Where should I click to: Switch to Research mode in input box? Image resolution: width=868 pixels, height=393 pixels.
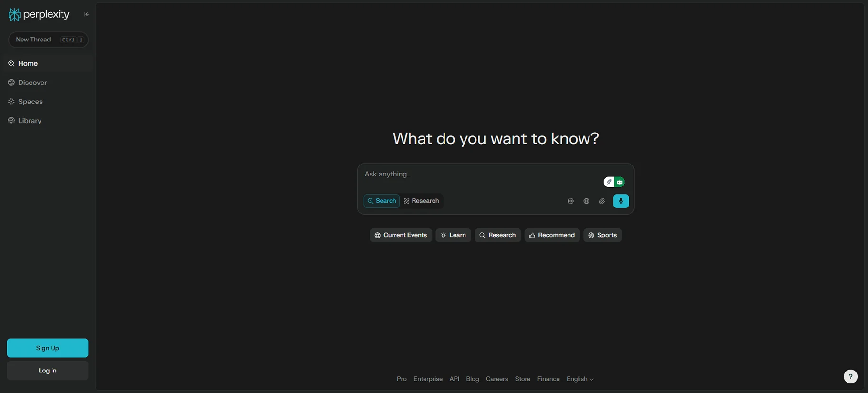pyautogui.click(x=422, y=201)
